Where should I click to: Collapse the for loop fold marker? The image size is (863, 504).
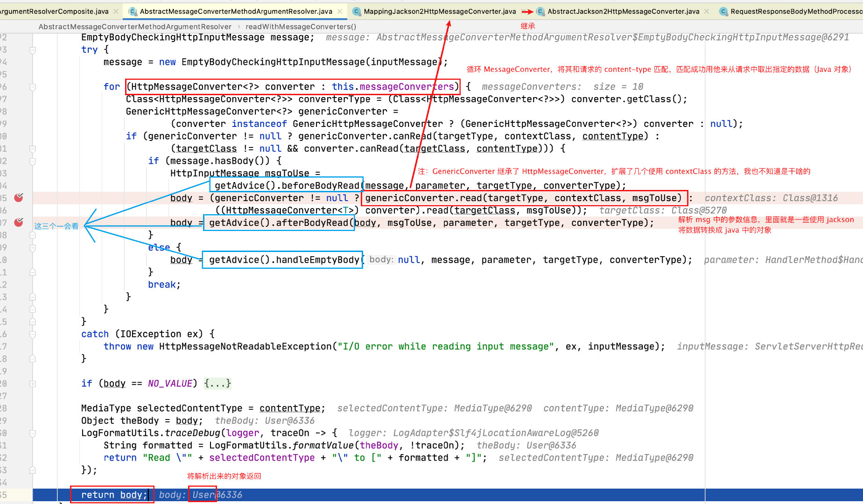click(x=33, y=87)
